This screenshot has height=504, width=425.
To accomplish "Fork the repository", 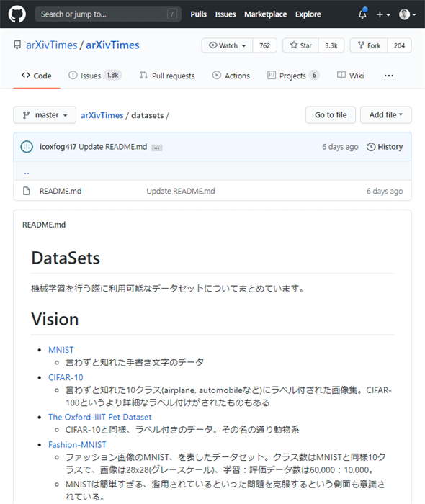I will [x=369, y=45].
